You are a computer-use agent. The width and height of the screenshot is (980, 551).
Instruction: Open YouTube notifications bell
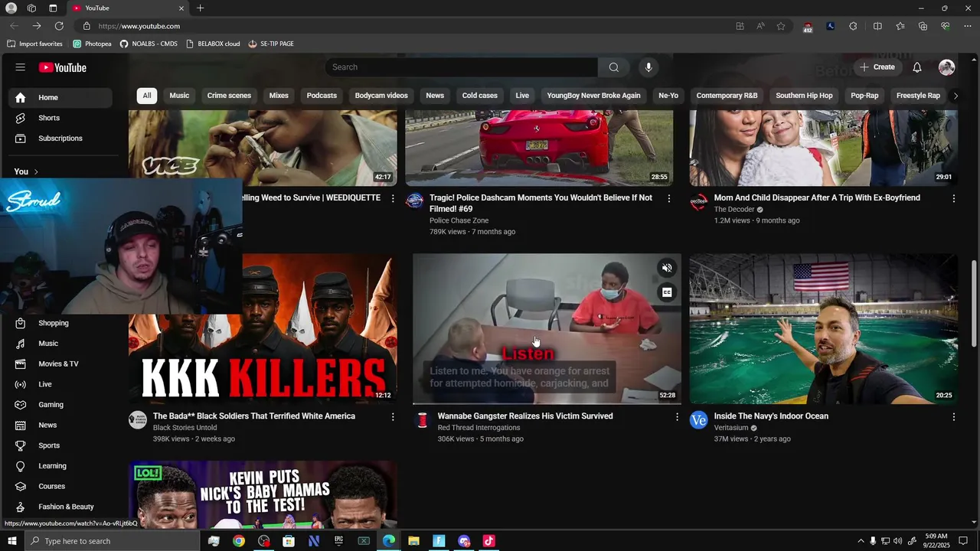[x=916, y=67]
